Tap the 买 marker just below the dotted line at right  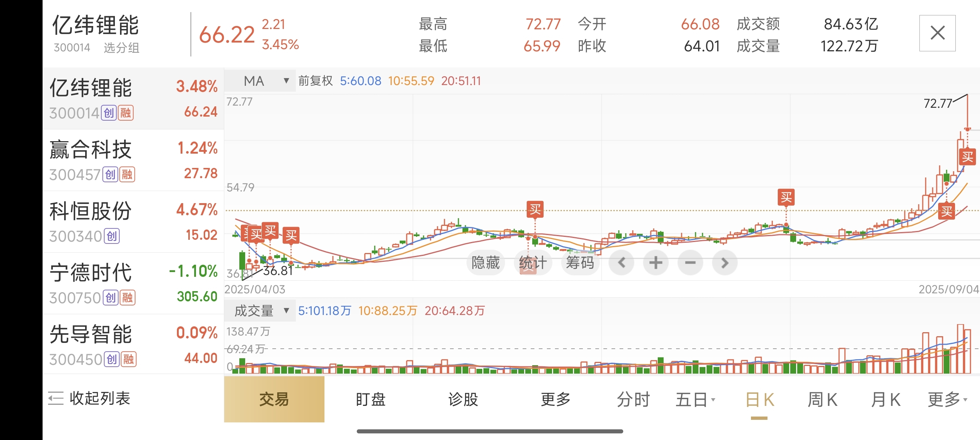click(x=947, y=211)
